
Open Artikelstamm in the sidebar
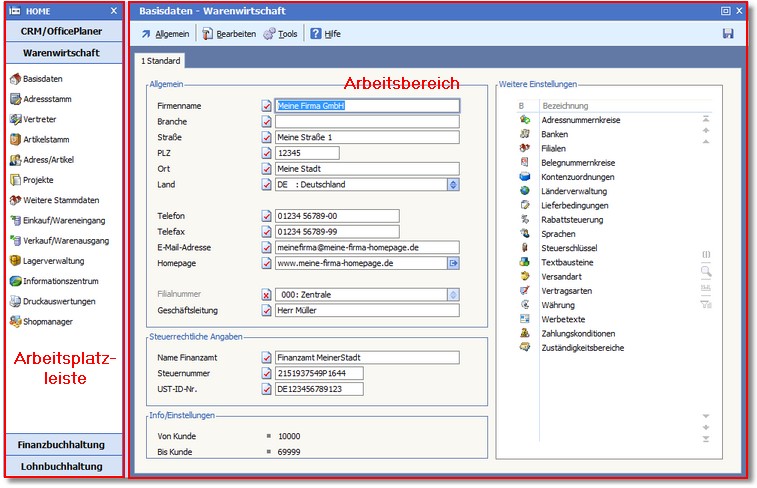(45, 139)
